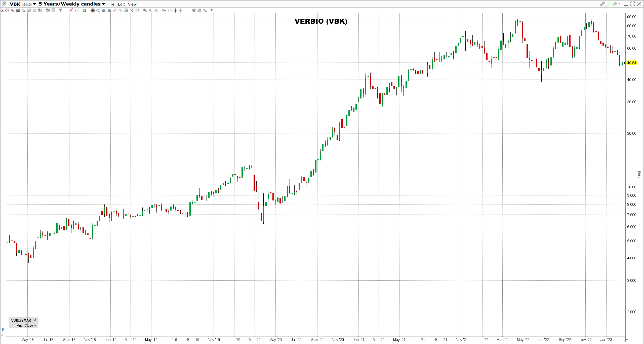Click the zoom out magnifier icon
This screenshot has width=644, height=344.
(x=150, y=11)
